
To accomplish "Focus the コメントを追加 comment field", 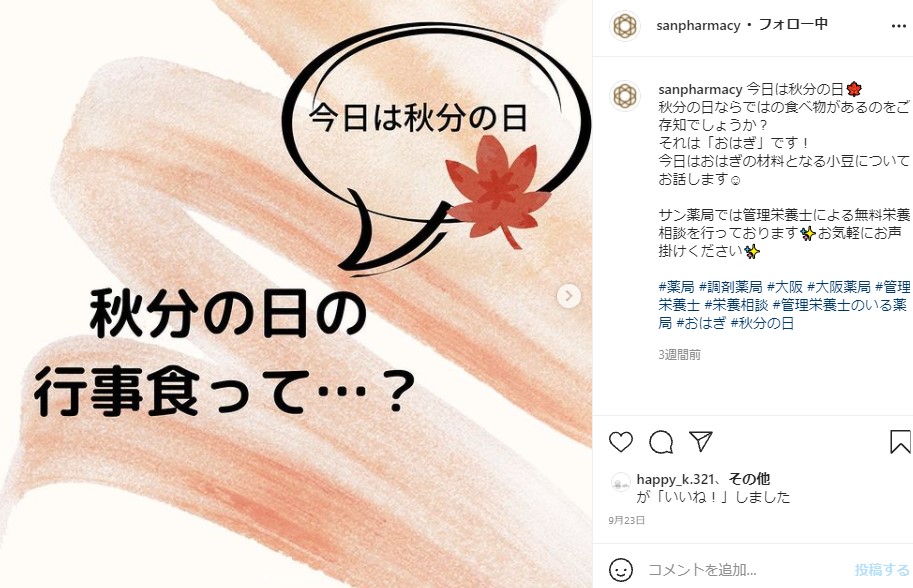I will point(747,569).
